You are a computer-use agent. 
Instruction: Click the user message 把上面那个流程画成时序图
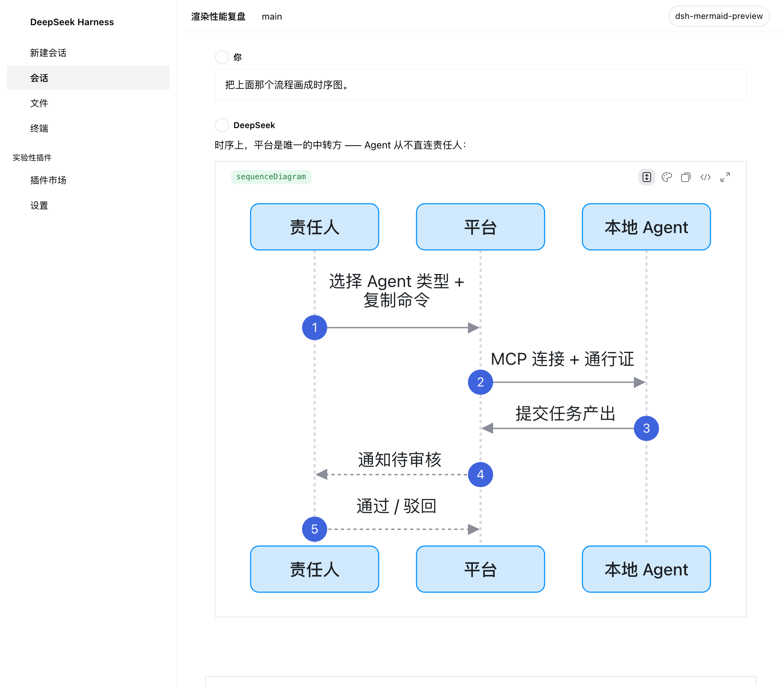pyautogui.click(x=481, y=85)
